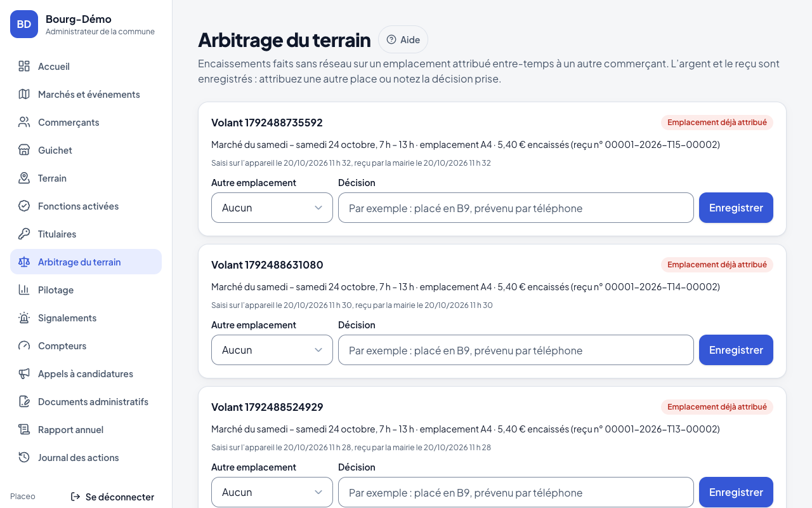812x508 pixels.
Task: Click the bar chart icon for Pilotage
Action: tap(24, 290)
